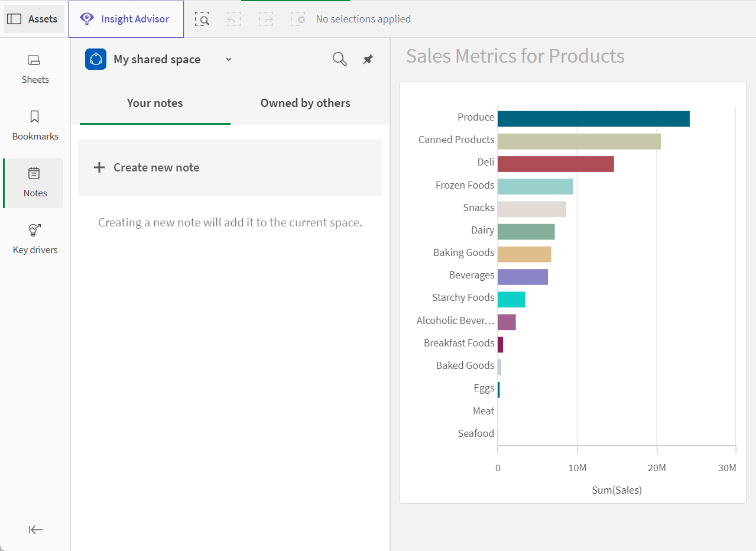Click the Canned Products axis label
Image resolution: width=756 pixels, height=551 pixels.
[456, 140]
